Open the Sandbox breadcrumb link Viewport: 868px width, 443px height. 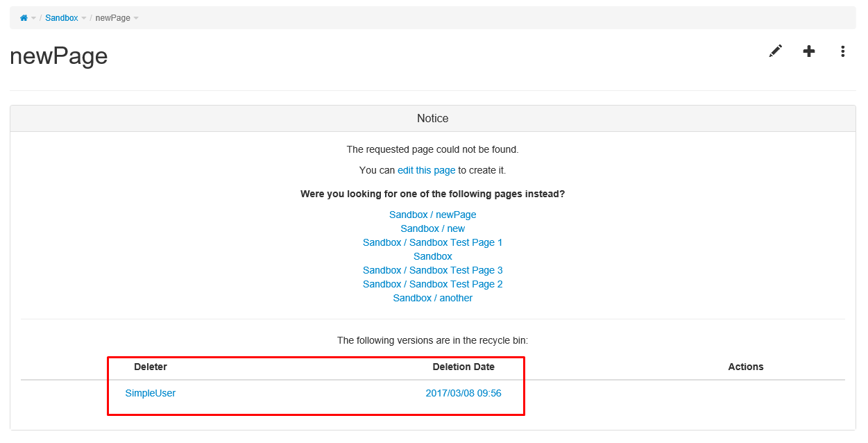coord(62,18)
